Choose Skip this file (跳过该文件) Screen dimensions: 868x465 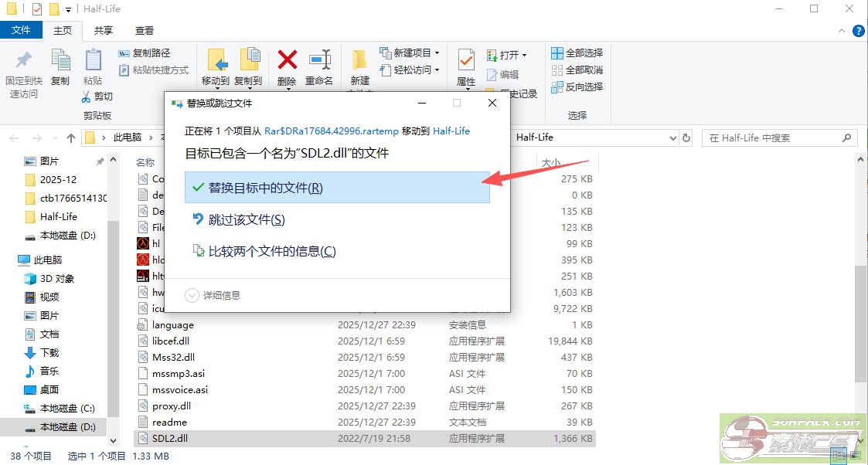[x=247, y=220]
